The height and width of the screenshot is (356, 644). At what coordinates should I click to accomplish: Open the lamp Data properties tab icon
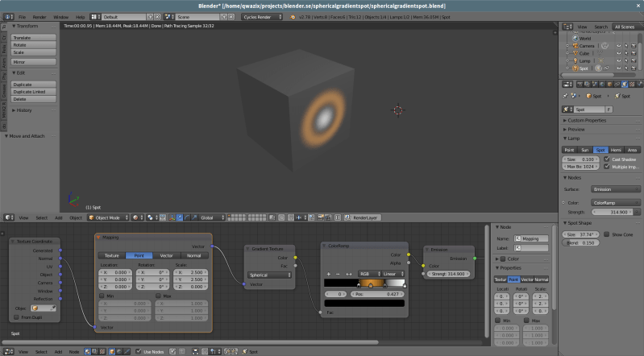pyautogui.click(x=625, y=85)
